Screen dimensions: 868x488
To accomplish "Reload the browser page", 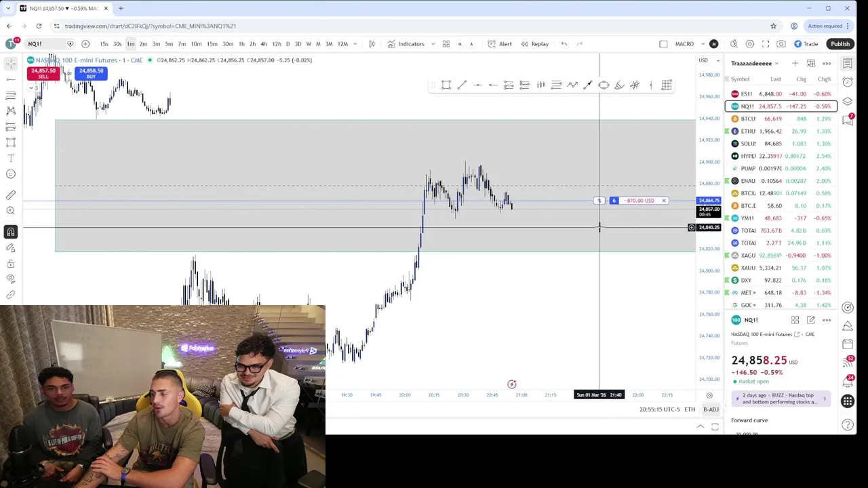I will (39, 26).
